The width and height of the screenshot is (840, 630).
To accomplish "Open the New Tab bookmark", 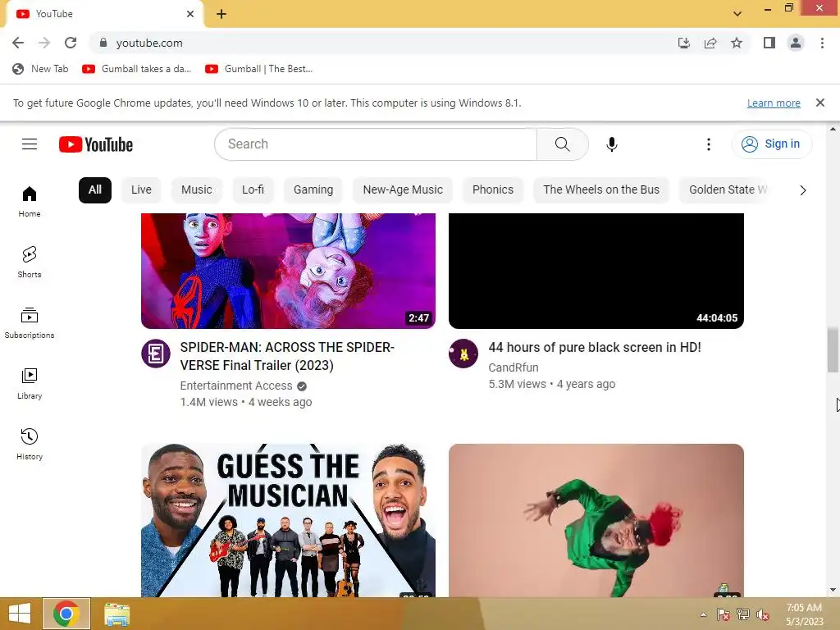I will [41, 69].
